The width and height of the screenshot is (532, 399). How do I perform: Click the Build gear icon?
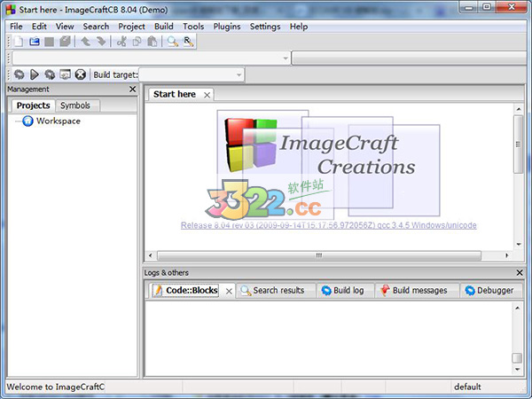pyautogui.click(x=19, y=74)
